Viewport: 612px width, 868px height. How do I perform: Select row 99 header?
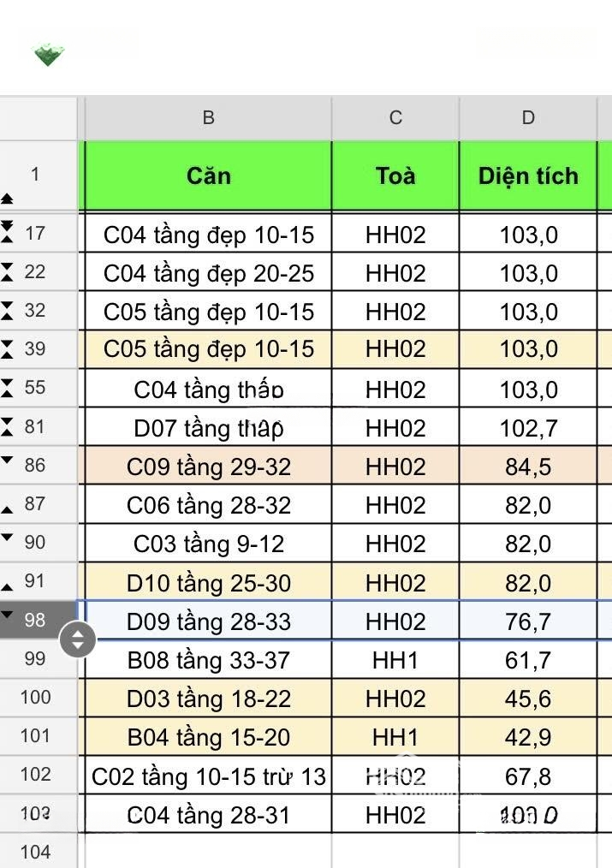[x=35, y=658]
